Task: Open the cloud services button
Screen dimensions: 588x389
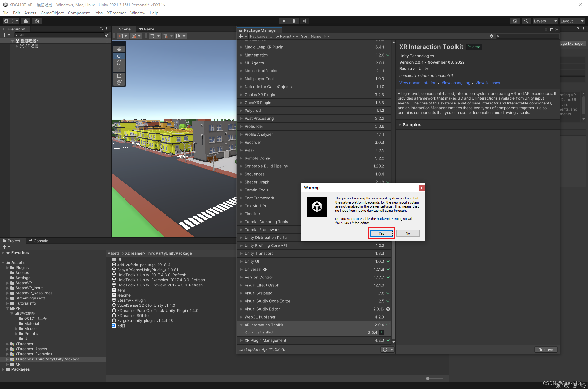Action: coord(26,21)
